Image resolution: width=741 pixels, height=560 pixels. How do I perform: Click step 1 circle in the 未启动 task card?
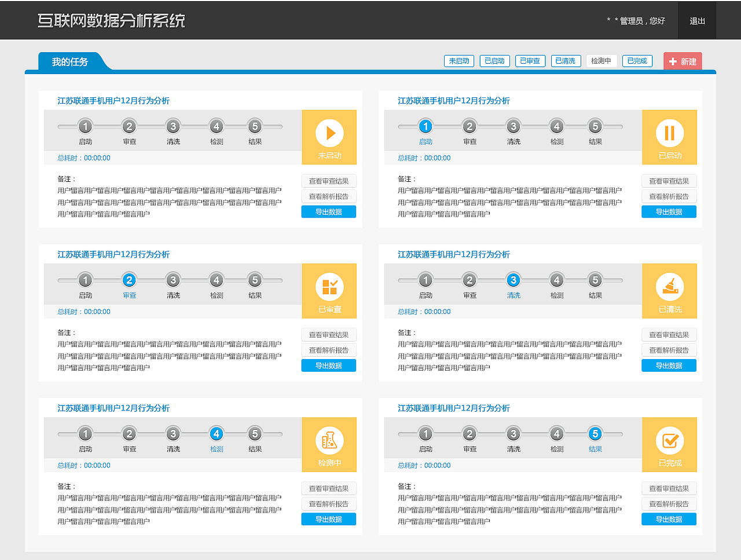coord(85,126)
